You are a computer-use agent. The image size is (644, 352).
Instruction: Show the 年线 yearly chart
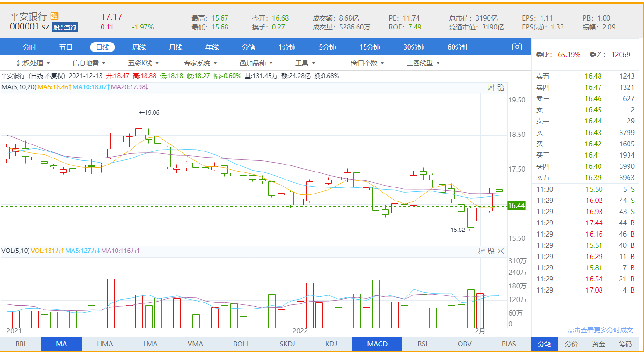coord(212,47)
